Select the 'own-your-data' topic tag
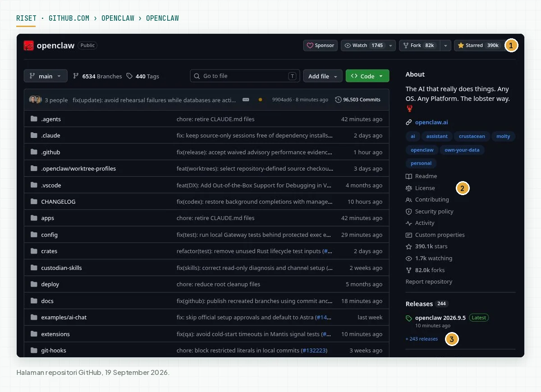 click(462, 150)
